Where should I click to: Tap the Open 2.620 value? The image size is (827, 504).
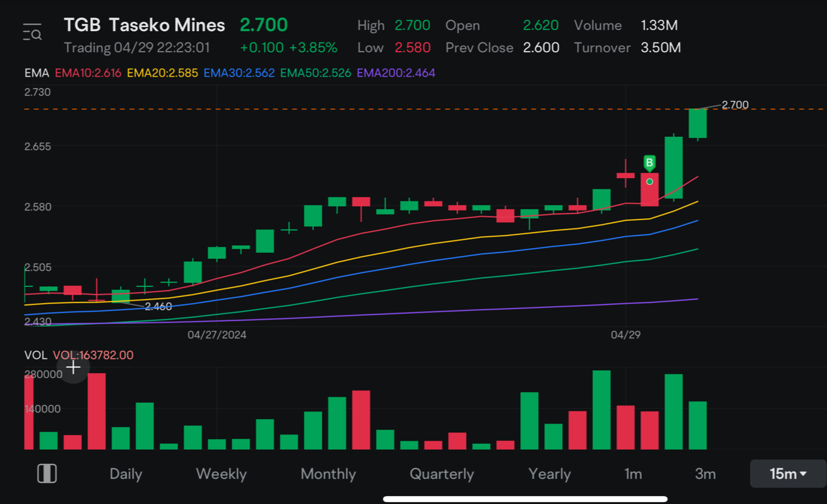coord(541,25)
